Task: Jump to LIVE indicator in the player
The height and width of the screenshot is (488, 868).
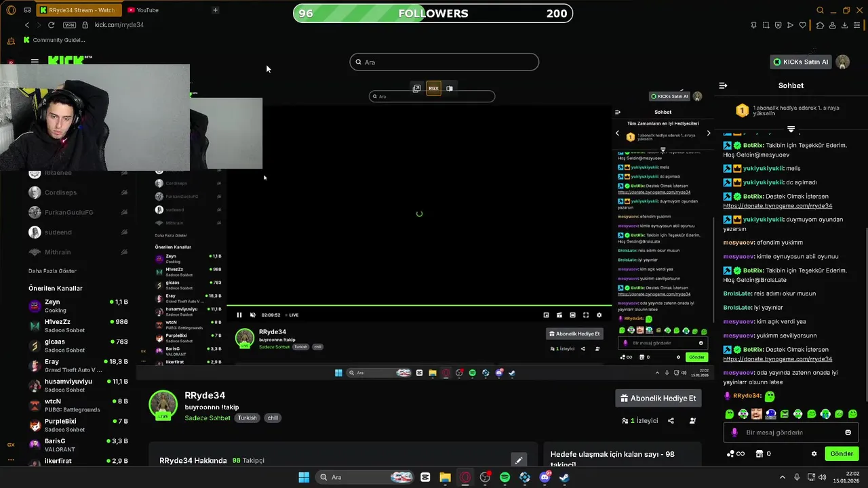Action: pyautogui.click(x=292, y=314)
